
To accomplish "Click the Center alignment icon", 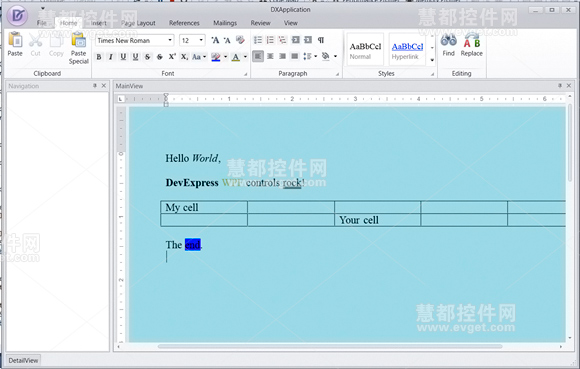I will 270,57.
